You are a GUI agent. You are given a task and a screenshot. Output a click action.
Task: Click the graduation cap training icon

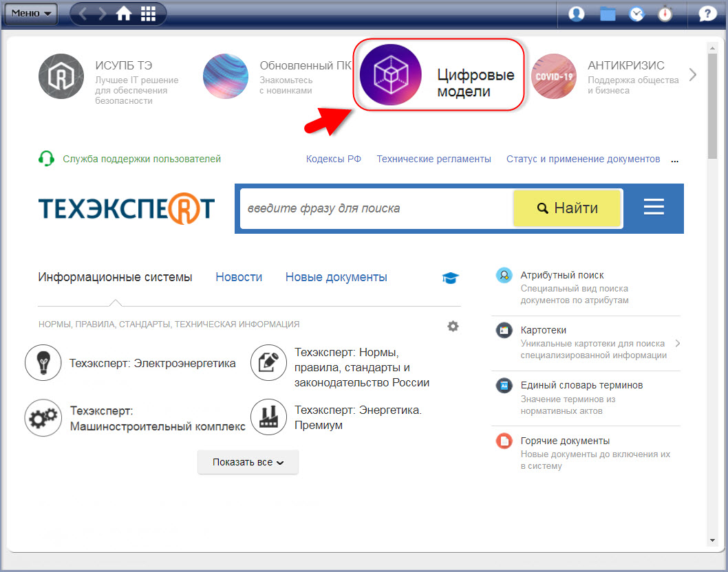pyautogui.click(x=451, y=278)
